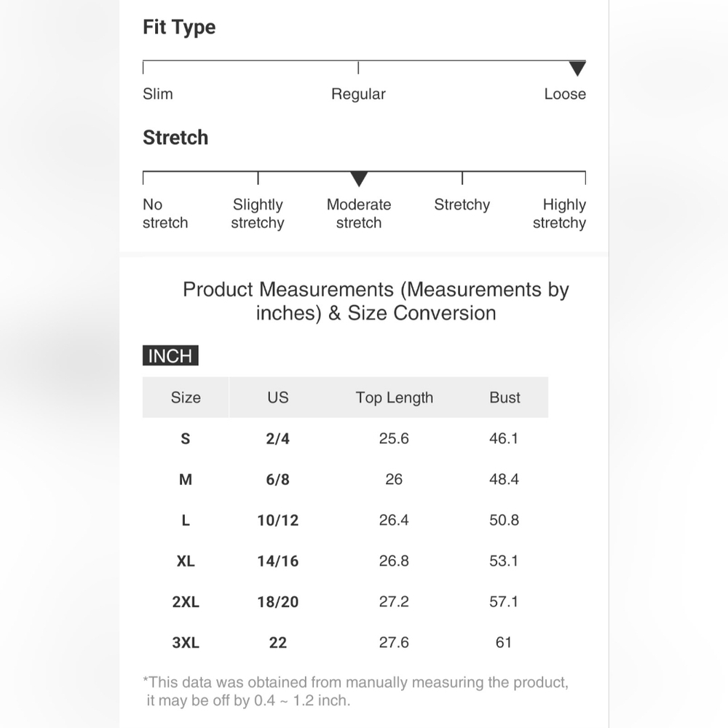Click the Product Measurements heading

tap(376, 301)
